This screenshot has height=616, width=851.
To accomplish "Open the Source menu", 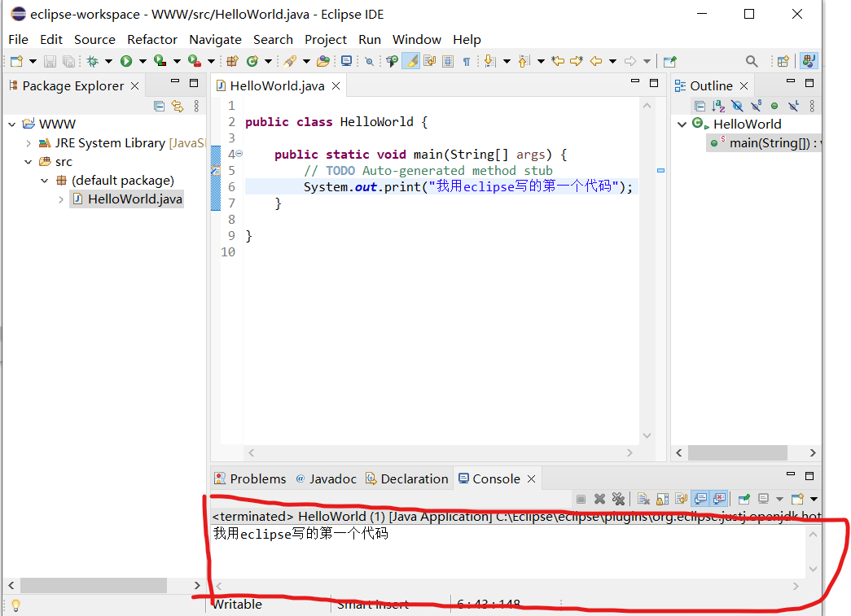I will point(95,40).
